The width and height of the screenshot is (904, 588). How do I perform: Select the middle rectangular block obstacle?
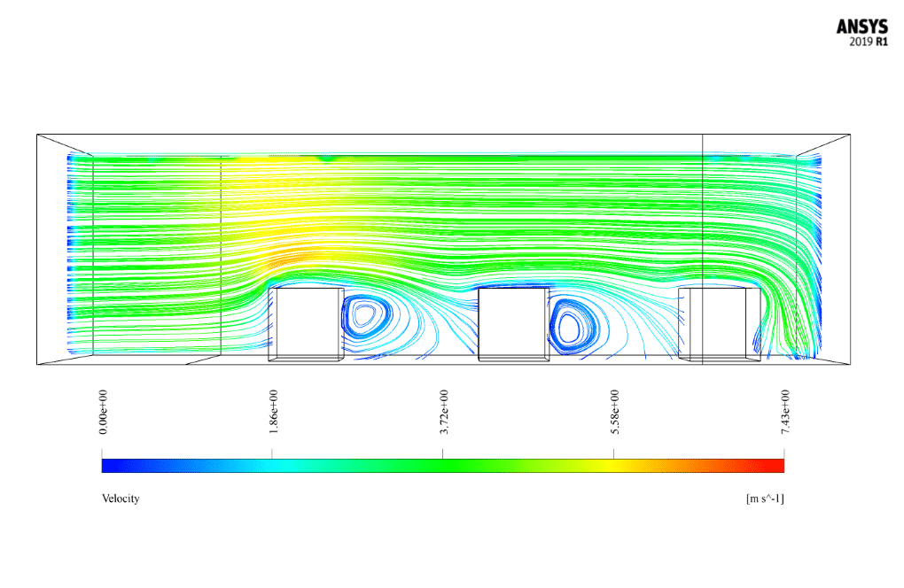[x=513, y=324]
